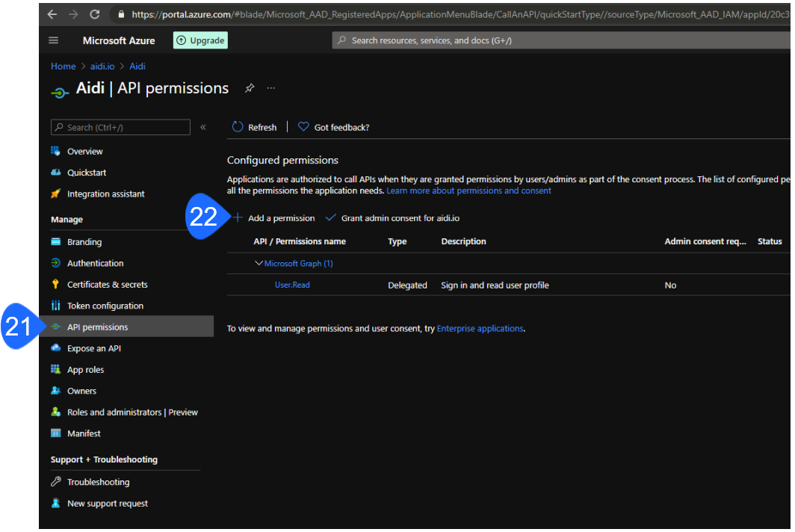Click the Aidi breadcrumb link

coord(137,66)
